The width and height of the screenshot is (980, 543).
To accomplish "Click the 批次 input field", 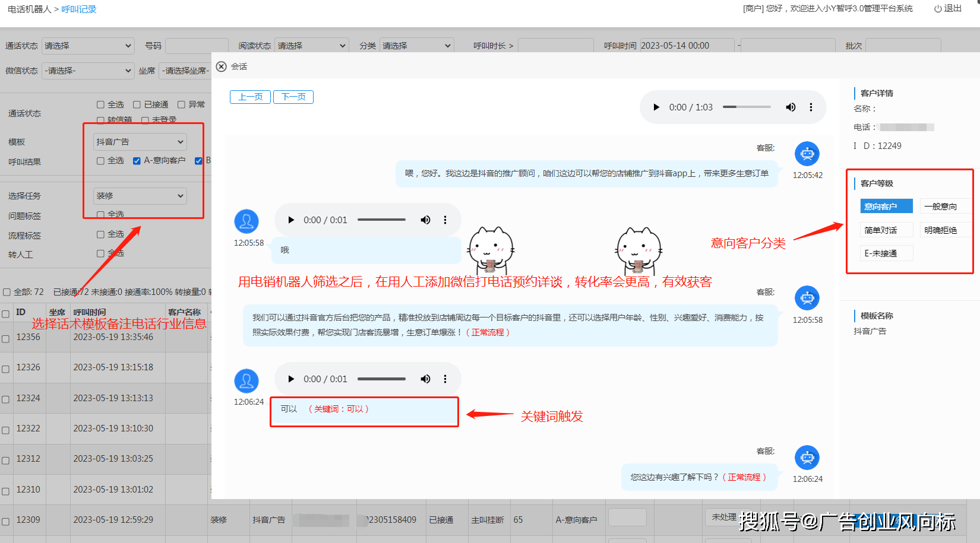I will click(x=903, y=46).
